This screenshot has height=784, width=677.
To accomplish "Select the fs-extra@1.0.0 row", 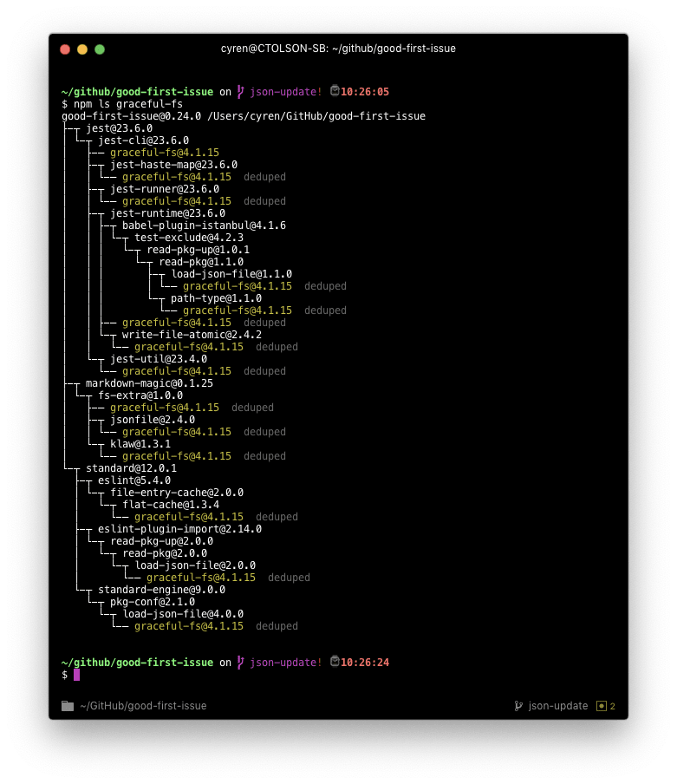I will (140, 395).
